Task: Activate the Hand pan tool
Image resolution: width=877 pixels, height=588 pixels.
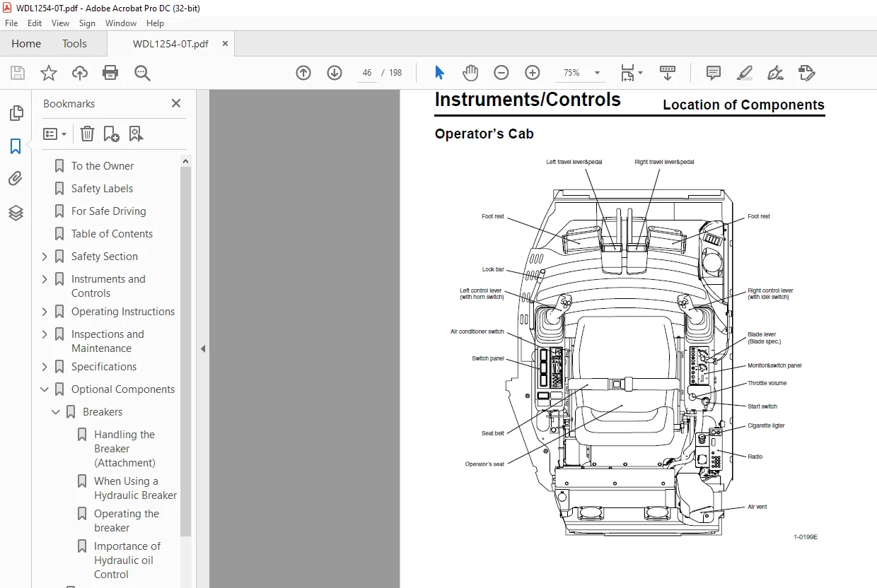Action: [x=470, y=73]
